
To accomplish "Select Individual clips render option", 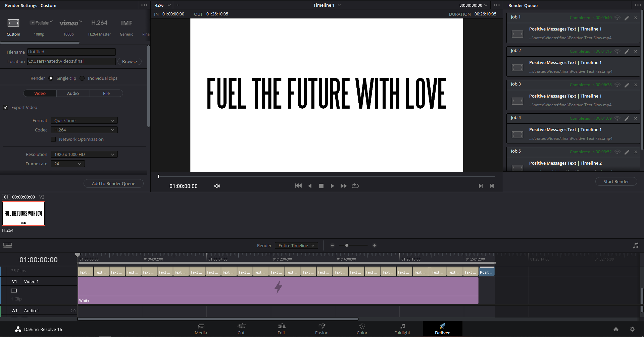I will tap(82, 78).
